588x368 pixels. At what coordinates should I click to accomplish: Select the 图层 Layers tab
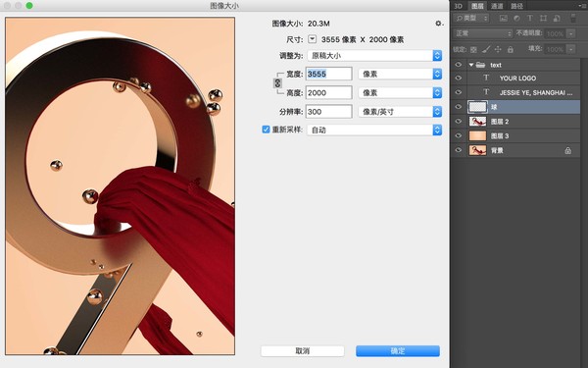[477, 6]
